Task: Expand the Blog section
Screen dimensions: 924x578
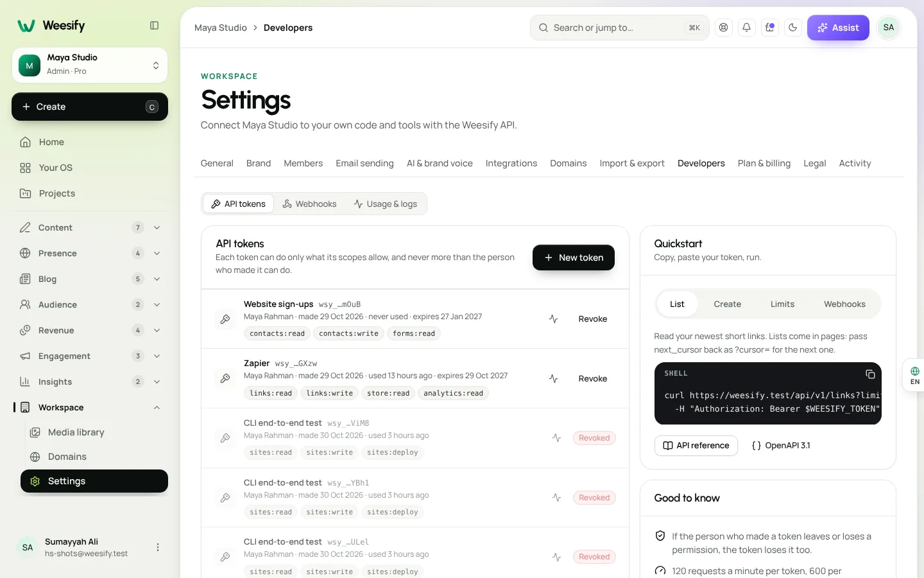Action: coord(90,279)
